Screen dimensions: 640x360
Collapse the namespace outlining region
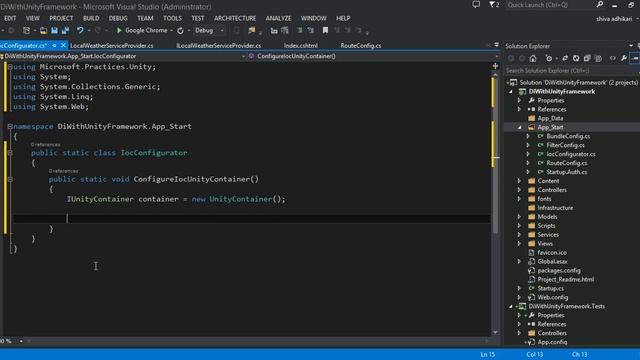click(x=10, y=127)
